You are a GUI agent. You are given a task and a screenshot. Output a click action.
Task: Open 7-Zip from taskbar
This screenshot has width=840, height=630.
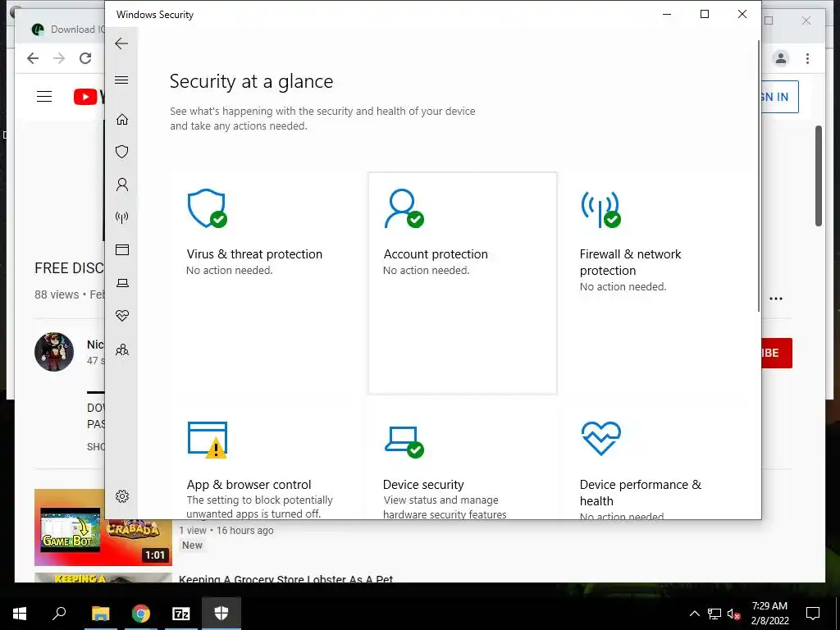pyautogui.click(x=181, y=614)
